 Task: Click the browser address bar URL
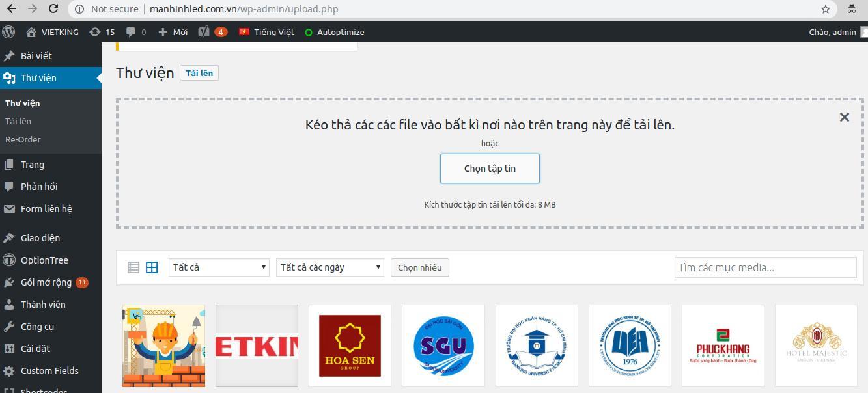tap(244, 9)
